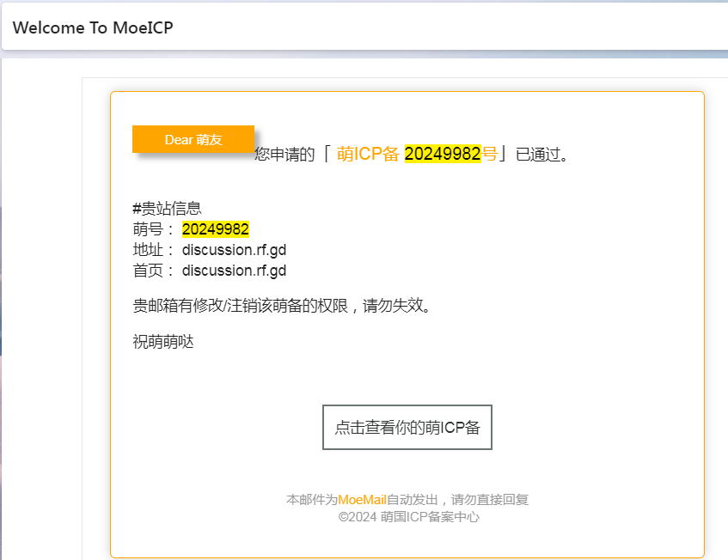
Task: Click the #贵站信息 heading
Action: tap(167, 209)
